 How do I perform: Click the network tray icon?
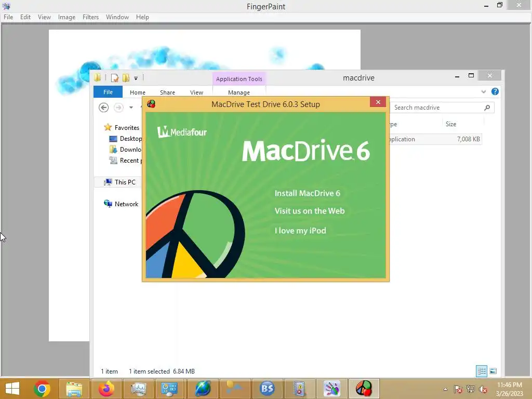[471, 389]
